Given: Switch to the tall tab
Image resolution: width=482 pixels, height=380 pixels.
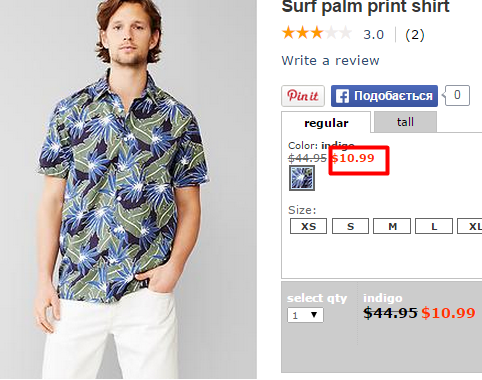Looking at the screenshot, I should [x=405, y=122].
